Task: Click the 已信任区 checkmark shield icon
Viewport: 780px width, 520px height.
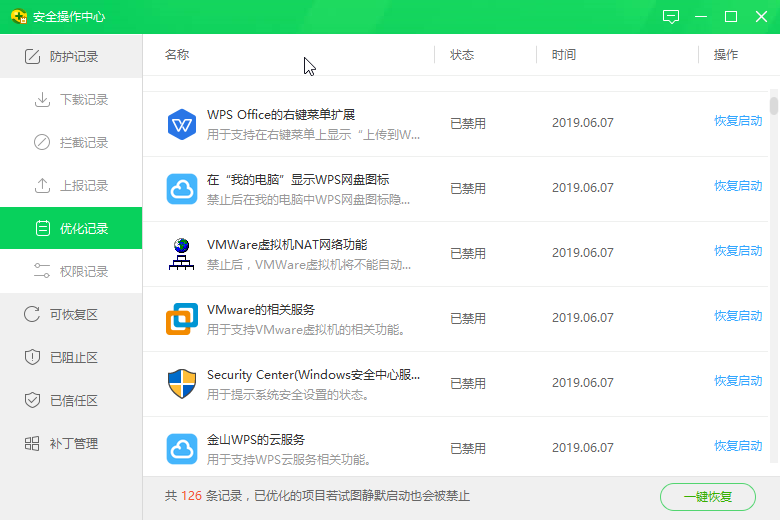Action: 32,400
